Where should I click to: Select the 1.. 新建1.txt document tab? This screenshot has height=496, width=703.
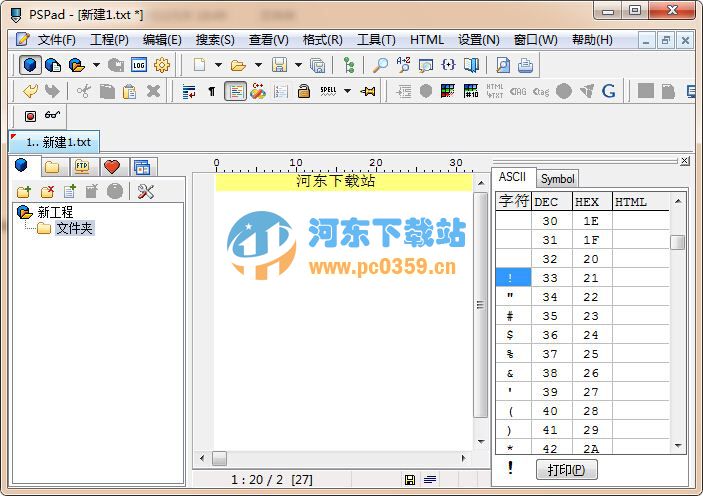[x=54, y=142]
